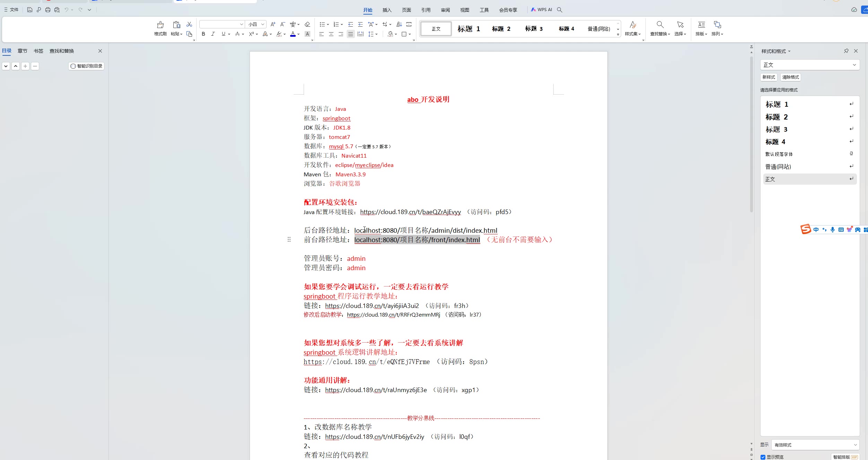
Task: Click the sort A-Z icon
Action: pyautogui.click(x=399, y=24)
